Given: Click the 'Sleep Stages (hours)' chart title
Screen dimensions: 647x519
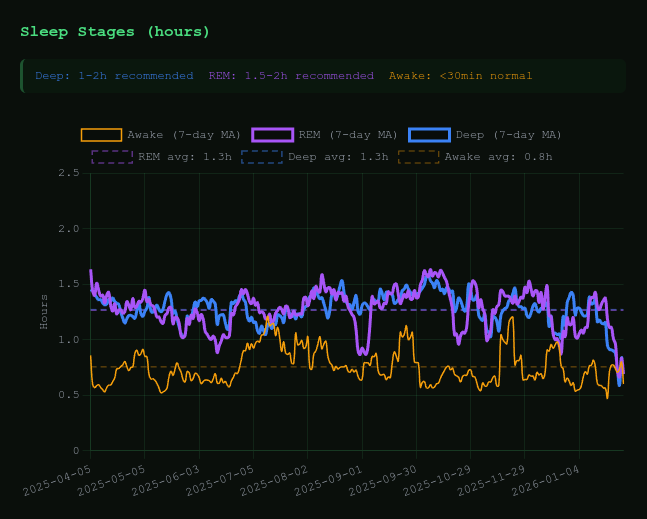Looking at the screenshot, I should click(x=115, y=32).
